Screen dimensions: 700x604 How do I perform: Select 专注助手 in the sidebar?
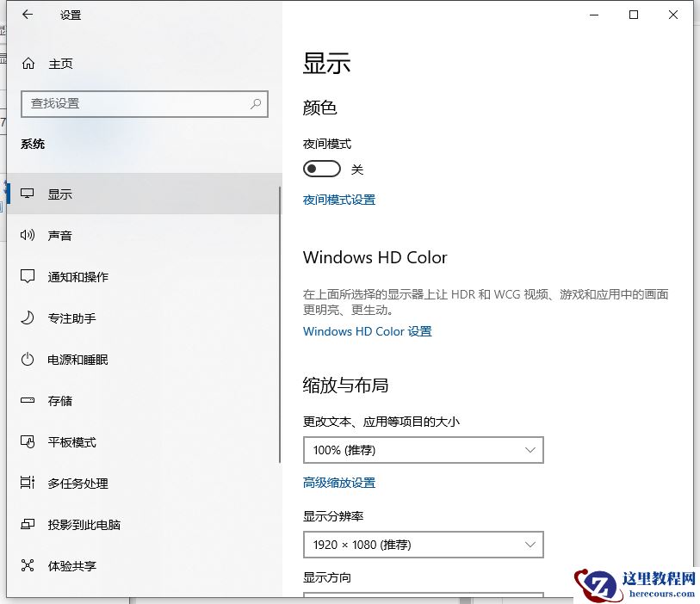[70, 317]
